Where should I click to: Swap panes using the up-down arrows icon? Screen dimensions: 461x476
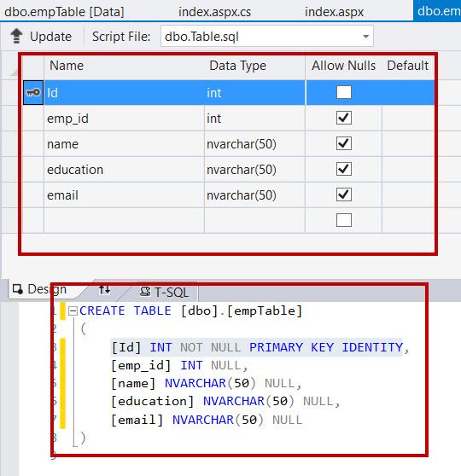(x=104, y=290)
